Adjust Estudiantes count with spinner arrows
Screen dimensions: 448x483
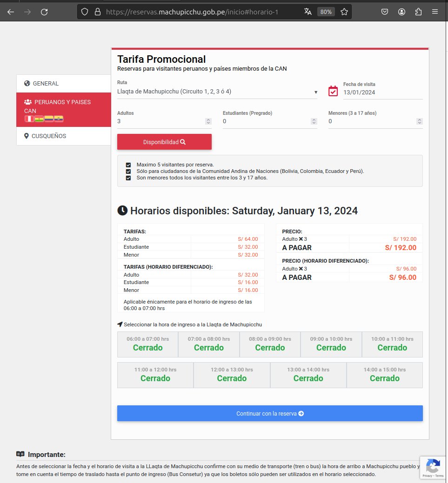coord(314,121)
